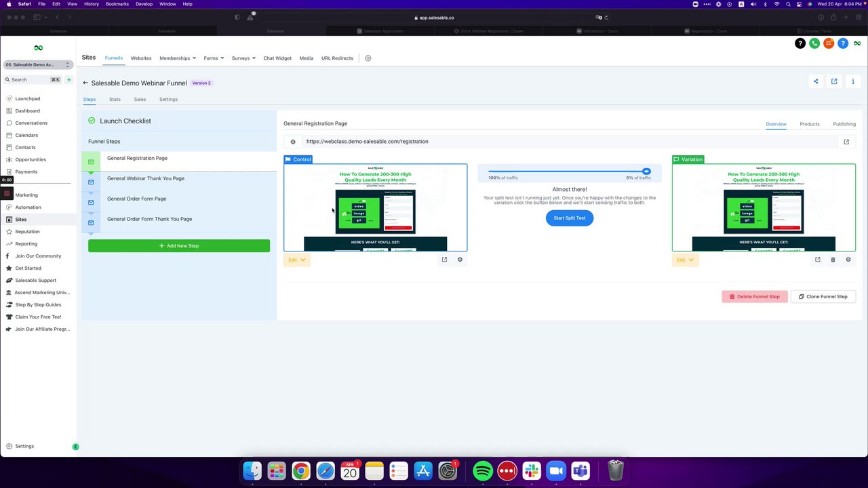The image size is (868, 488).
Task: Open the URL Redirects tab
Action: click(x=337, y=58)
